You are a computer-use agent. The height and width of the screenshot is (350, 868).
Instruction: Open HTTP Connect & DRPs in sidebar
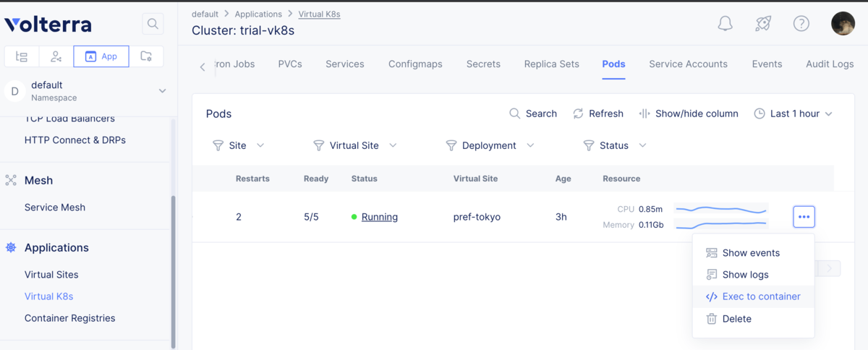75,140
